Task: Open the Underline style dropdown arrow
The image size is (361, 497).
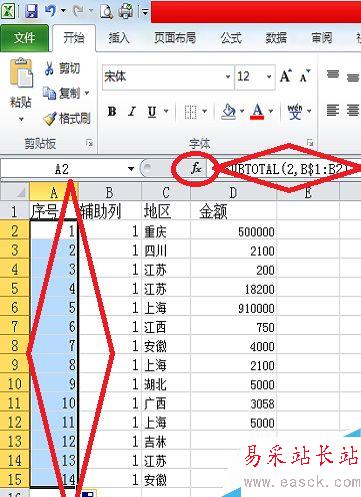Action: tap(166, 111)
